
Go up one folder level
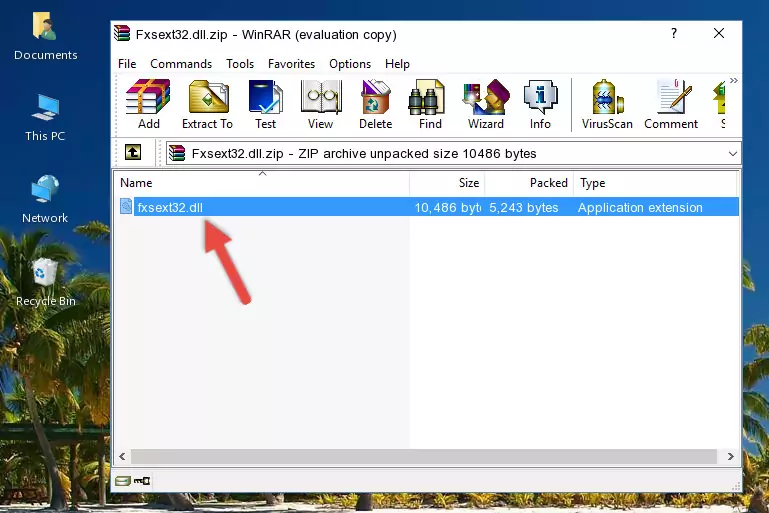tap(133, 153)
